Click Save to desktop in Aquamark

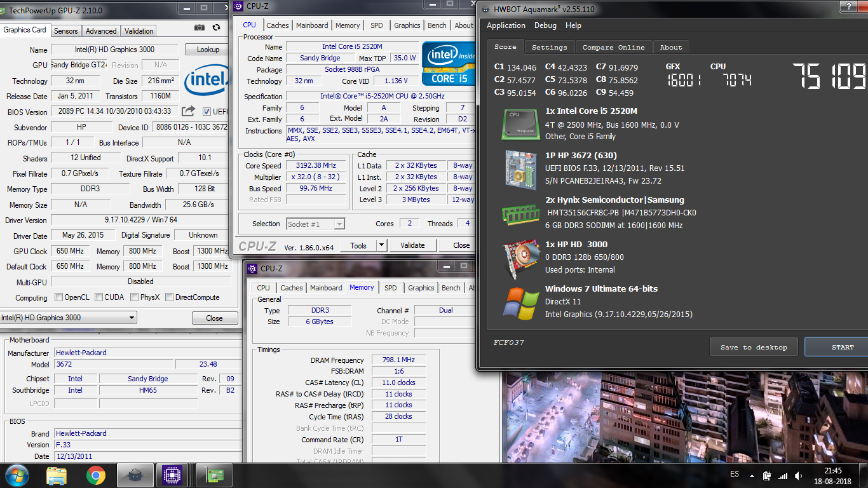pos(754,347)
